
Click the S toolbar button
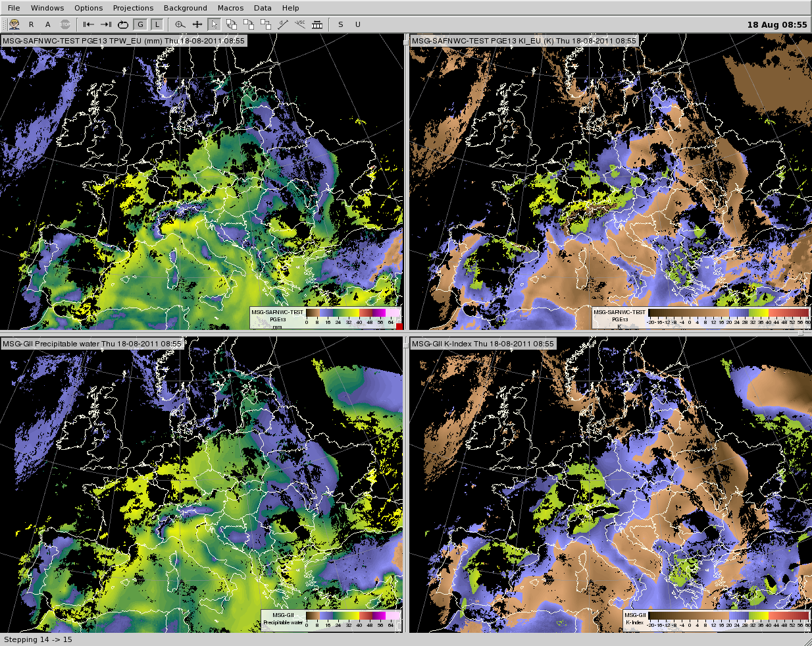click(x=340, y=24)
